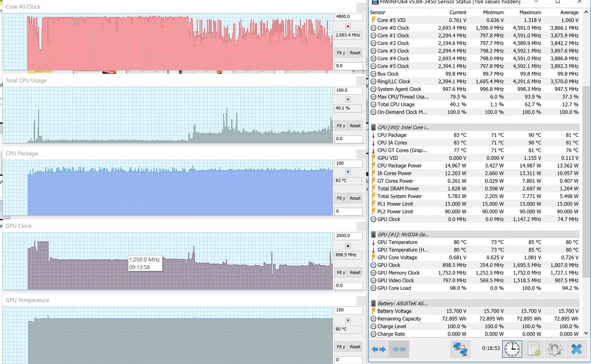Click the Core #5 VID voltage icon

click(373, 20)
